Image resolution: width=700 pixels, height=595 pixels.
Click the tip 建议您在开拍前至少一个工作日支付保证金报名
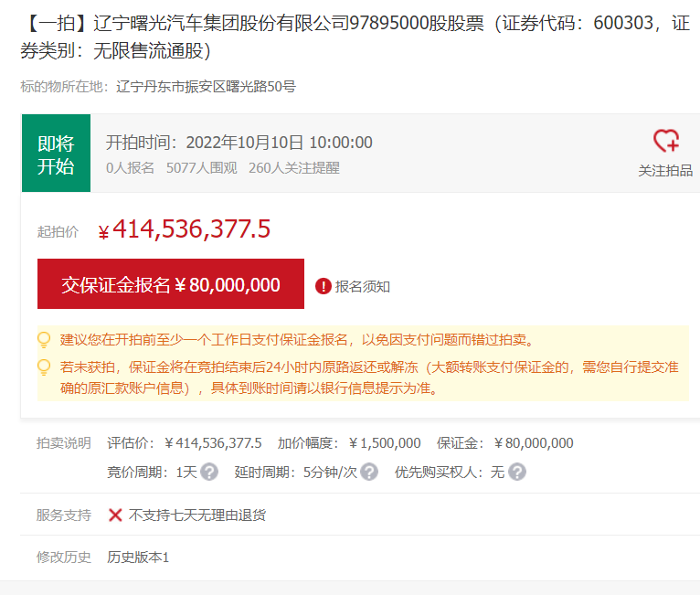[297, 340]
